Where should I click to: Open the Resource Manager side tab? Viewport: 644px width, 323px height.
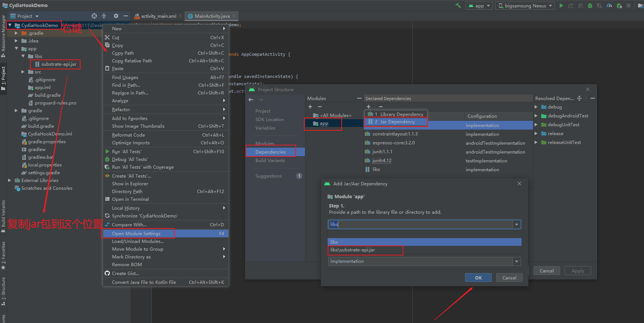tap(3, 36)
